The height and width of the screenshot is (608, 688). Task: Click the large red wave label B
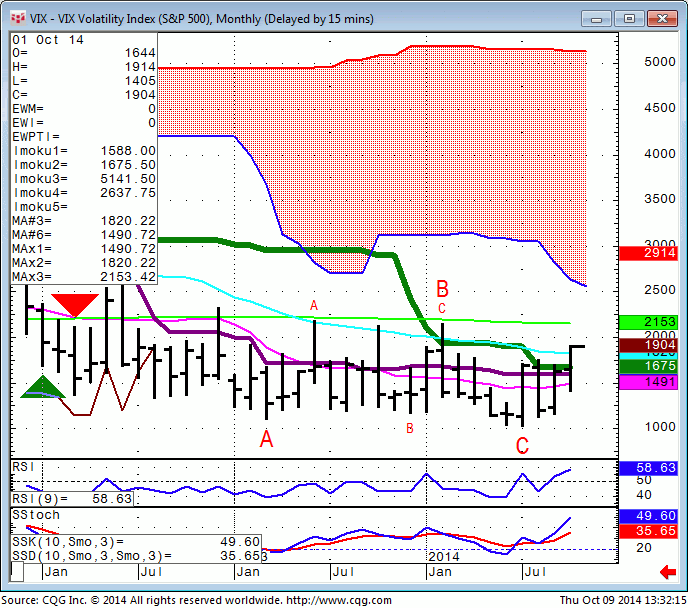[442, 289]
